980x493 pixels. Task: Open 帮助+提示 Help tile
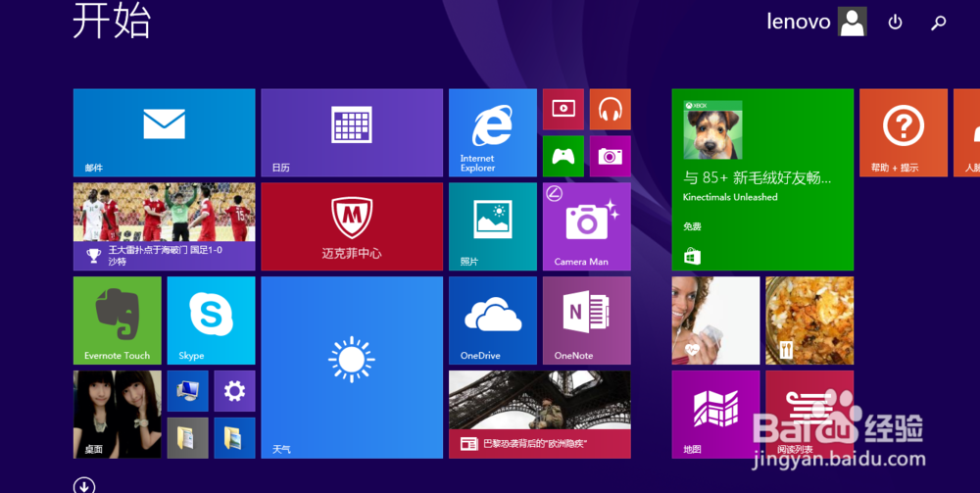[904, 132]
